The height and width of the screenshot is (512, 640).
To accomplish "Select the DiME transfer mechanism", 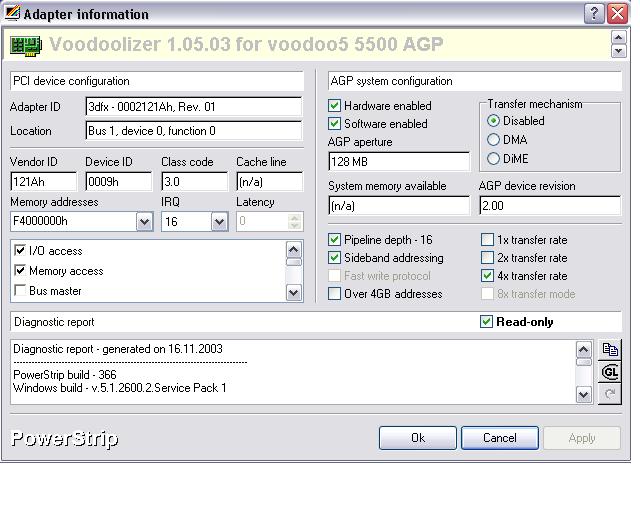I will tap(493, 158).
